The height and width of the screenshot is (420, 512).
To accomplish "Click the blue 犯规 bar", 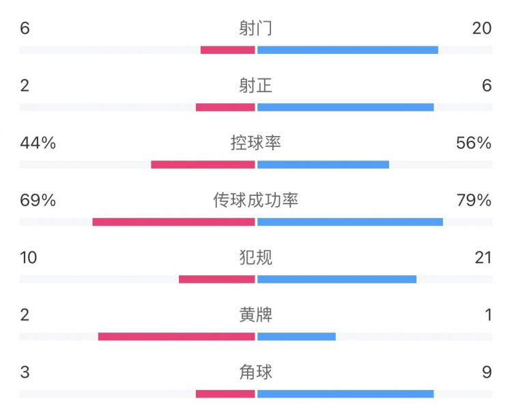I will tap(337, 279).
